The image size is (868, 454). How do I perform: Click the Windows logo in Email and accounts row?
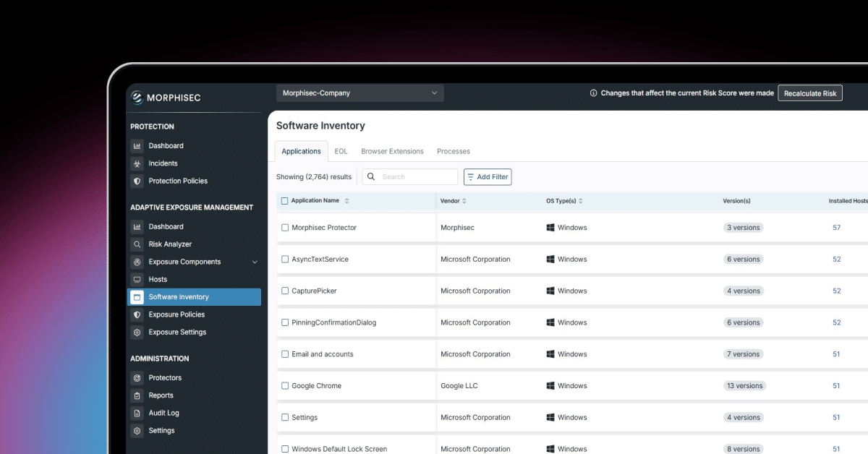pos(550,354)
